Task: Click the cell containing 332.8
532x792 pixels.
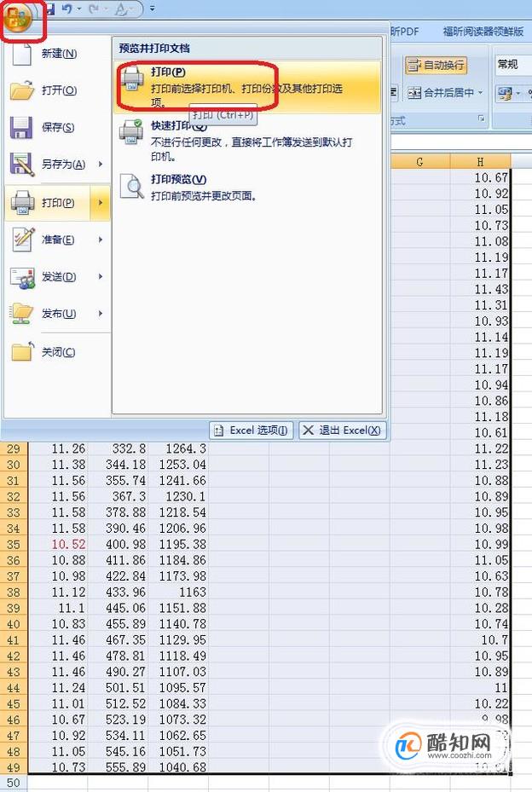Action: pyautogui.click(x=119, y=448)
